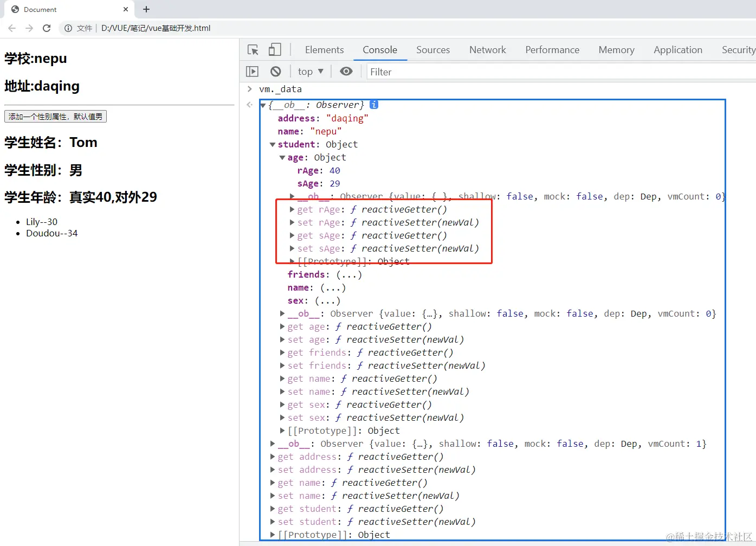This screenshot has width=756, height=546.
Task: Open the Sources tab
Action: [433, 50]
